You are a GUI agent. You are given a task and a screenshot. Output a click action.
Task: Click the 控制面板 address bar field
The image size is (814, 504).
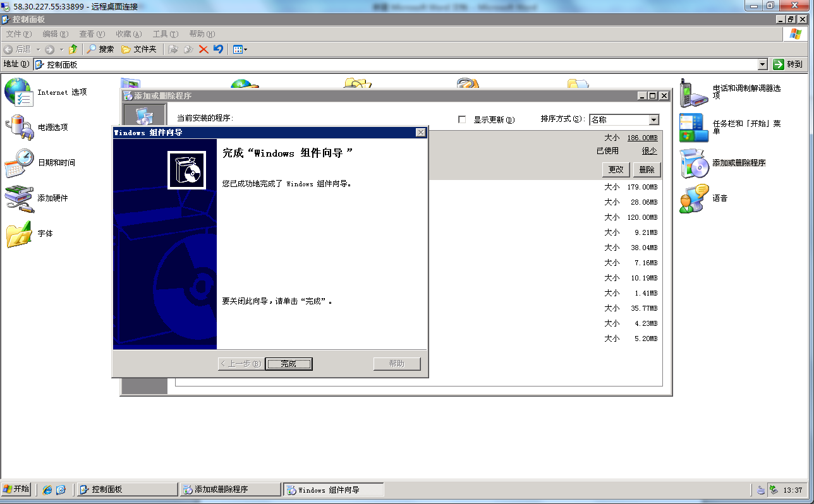tap(398, 64)
